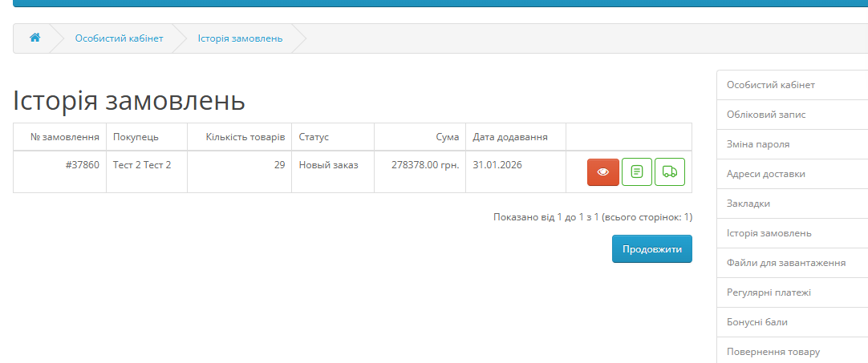
Task: Click the status cell 'Новый заказ'
Action: (333, 172)
